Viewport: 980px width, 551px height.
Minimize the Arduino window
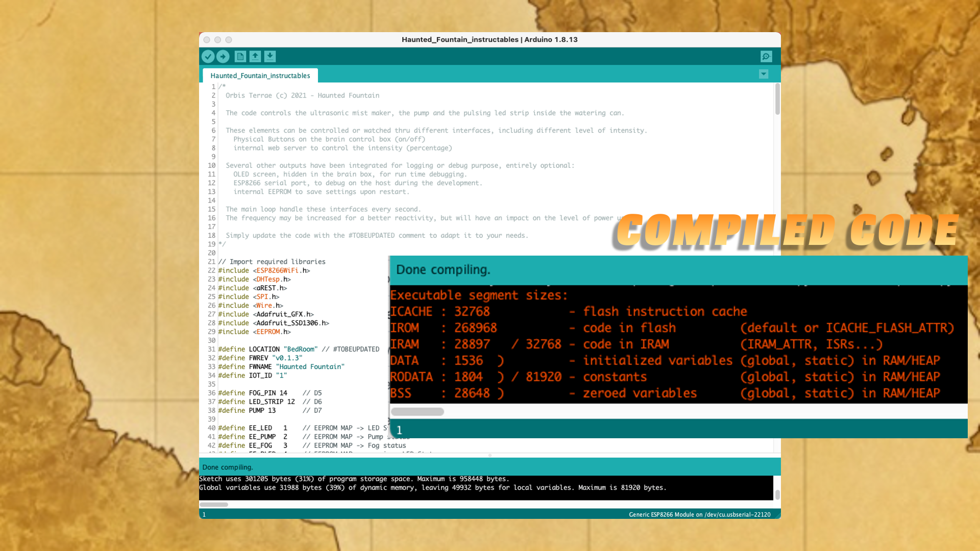click(218, 40)
